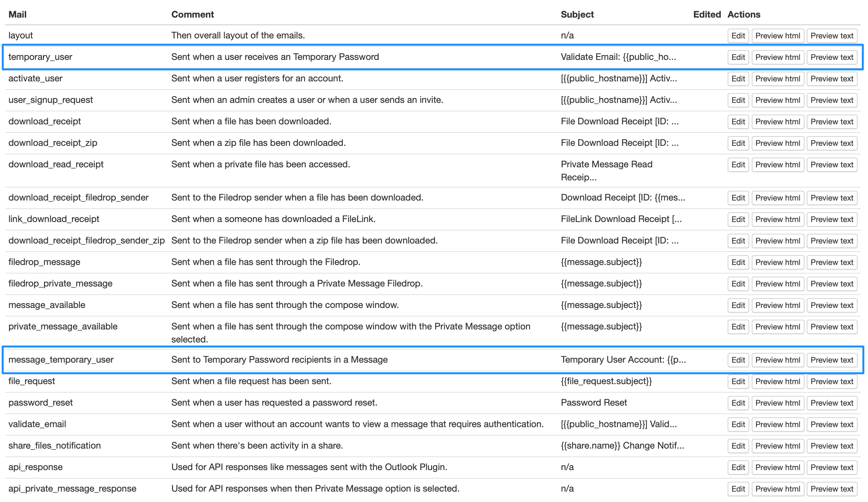Preview html for message_temporary_user
The image size is (868, 502).
coord(778,360)
